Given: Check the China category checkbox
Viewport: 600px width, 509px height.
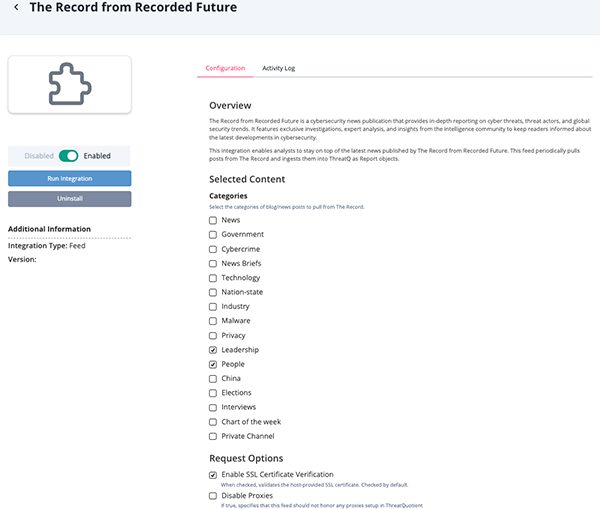Looking at the screenshot, I should tap(213, 378).
